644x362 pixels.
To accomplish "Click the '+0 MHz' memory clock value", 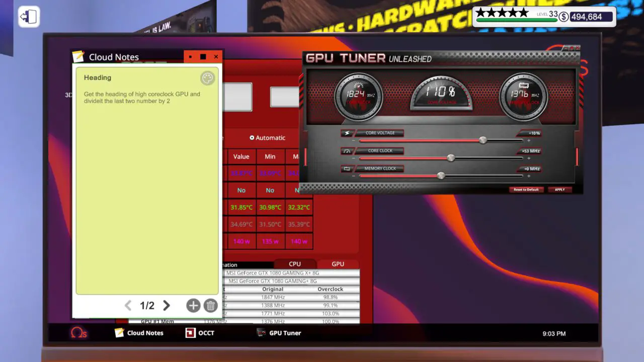I will pos(531,169).
